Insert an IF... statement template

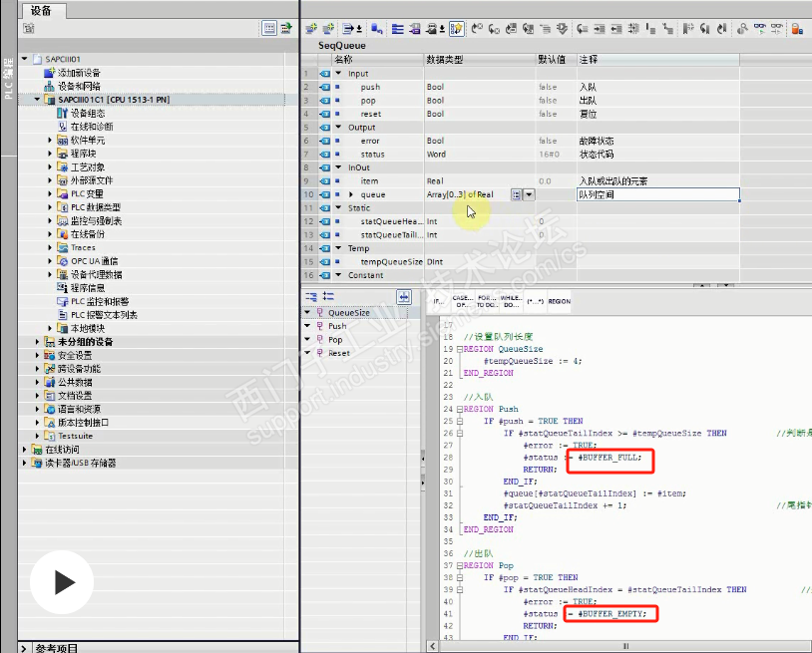click(438, 301)
